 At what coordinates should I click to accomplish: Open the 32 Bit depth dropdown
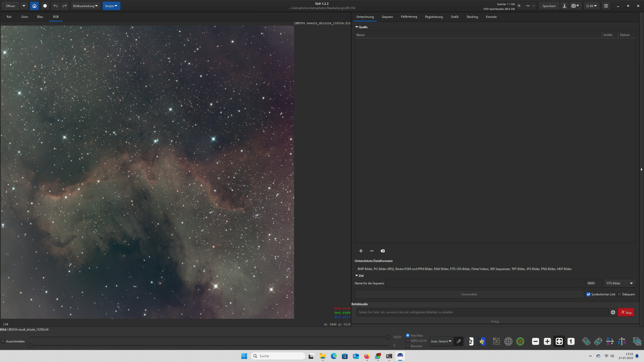coord(591,6)
